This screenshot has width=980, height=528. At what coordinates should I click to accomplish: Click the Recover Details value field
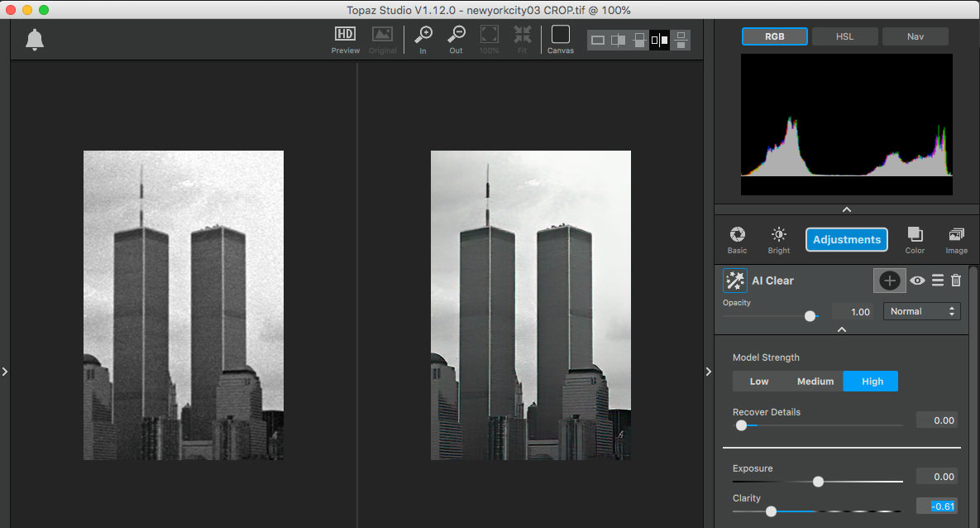[x=937, y=420]
